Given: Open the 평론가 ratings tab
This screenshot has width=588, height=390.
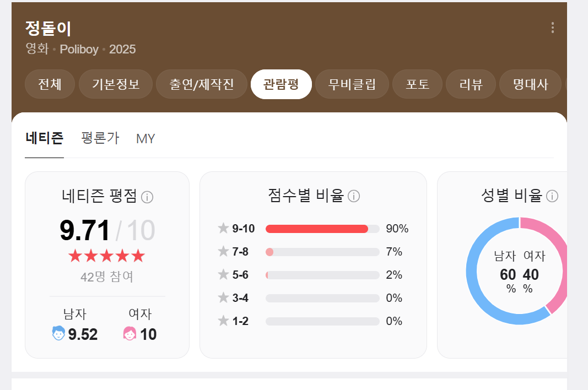Looking at the screenshot, I should tap(100, 139).
